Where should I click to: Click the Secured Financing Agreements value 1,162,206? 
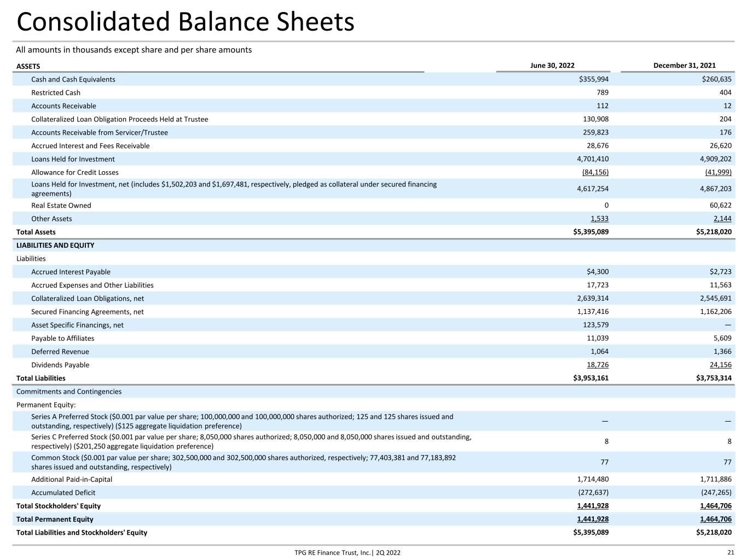coord(716,312)
